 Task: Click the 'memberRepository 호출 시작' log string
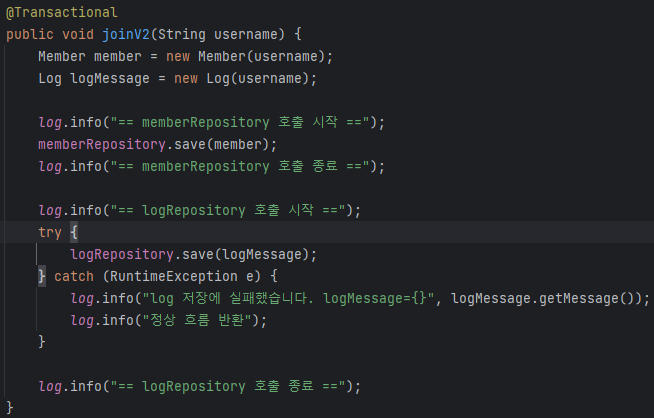(x=240, y=122)
